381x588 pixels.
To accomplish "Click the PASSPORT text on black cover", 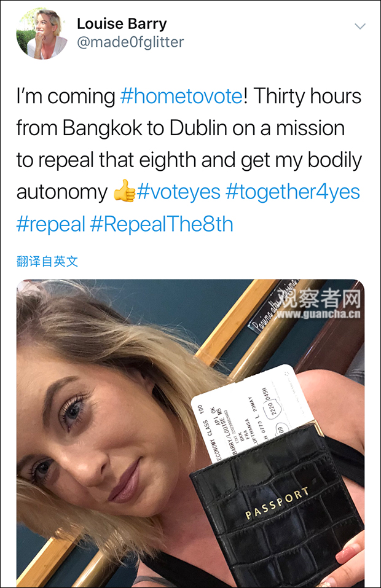I will click(x=277, y=503).
